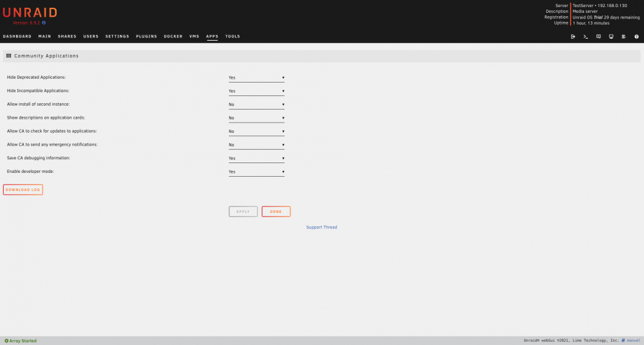
Task: Switch to the Docker tab
Action: (173, 37)
